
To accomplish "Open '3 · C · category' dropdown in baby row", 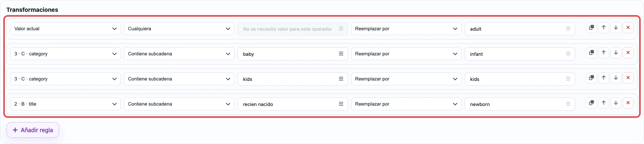I will (65, 54).
